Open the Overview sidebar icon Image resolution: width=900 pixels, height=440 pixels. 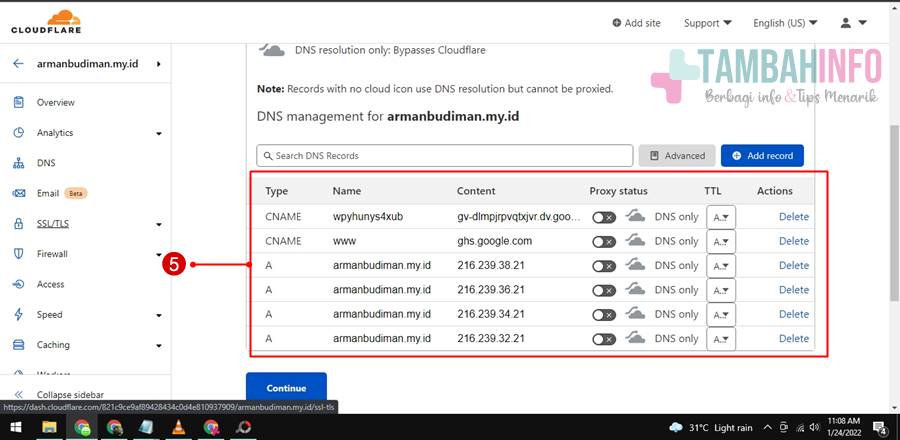click(x=18, y=102)
